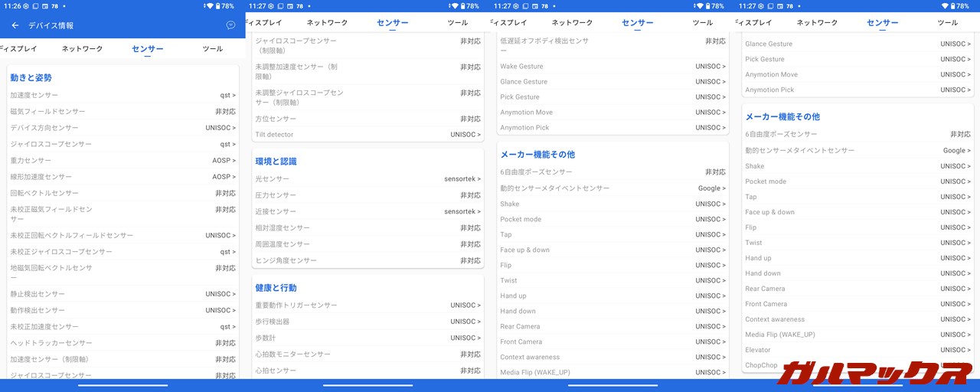
Task: Expand the 近接センサー sensortek entry
Action: point(367,211)
